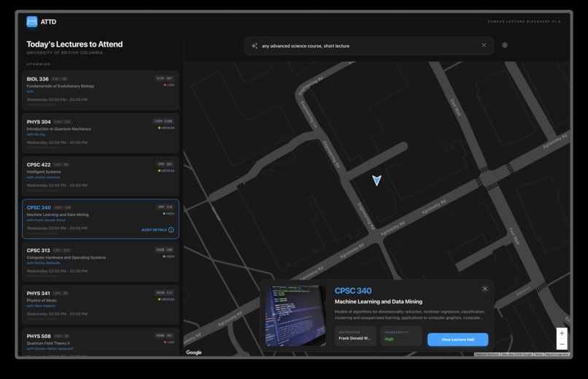Click the Sneakability 'High' box
The image size is (588, 379).
pos(401,336)
